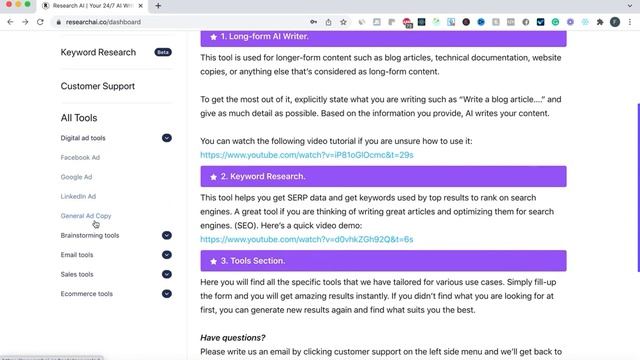This screenshot has width=640, height=360.
Task: Open a new tab with the plus button
Action: 158,6
